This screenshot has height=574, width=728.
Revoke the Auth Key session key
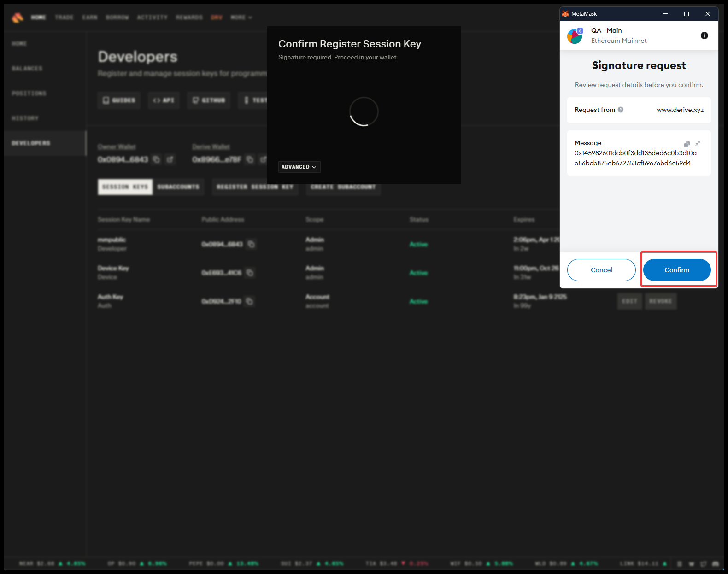(x=660, y=301)
